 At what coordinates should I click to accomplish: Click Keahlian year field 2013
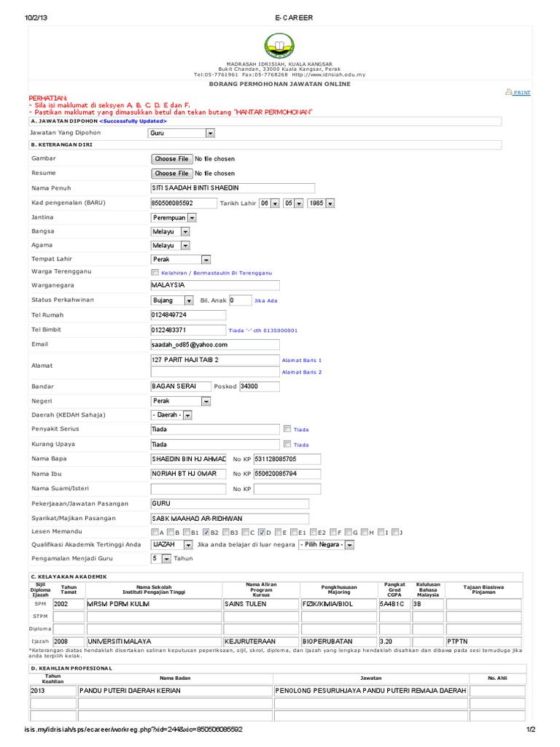click(x=52, y=691)
